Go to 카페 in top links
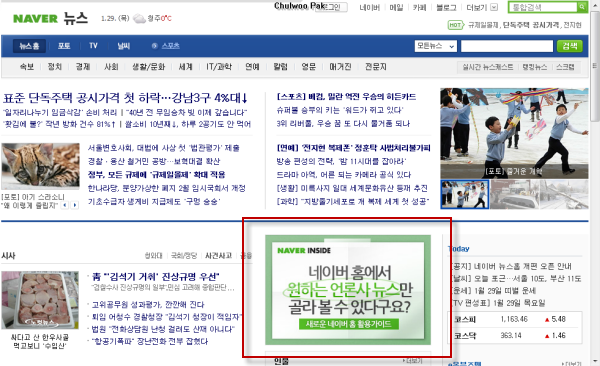600x366 pixels. click(419, 7)
